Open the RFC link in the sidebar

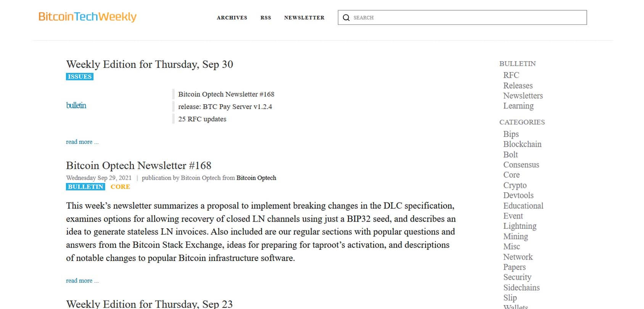pos(511,75)
